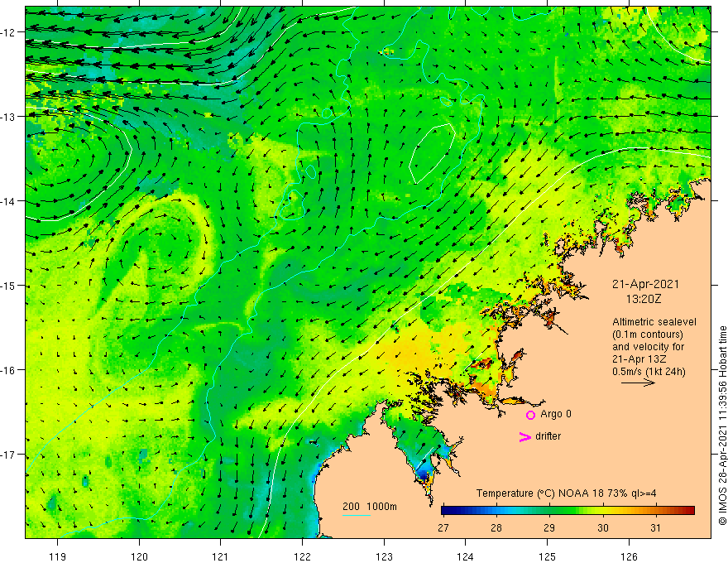728x563 pixels.
Task: Click the '0.5m/s (1kt 24h)' text
Action: coord(649,372)
